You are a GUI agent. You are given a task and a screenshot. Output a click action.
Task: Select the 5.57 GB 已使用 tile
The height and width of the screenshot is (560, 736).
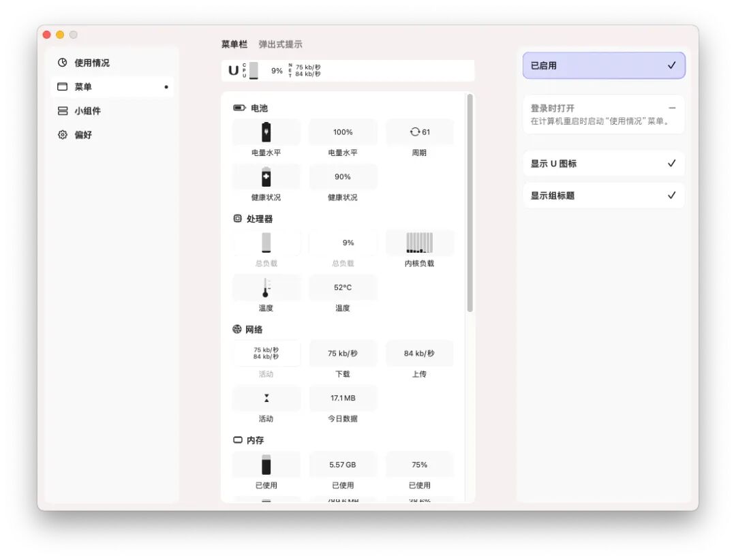[x=343, y=465]
